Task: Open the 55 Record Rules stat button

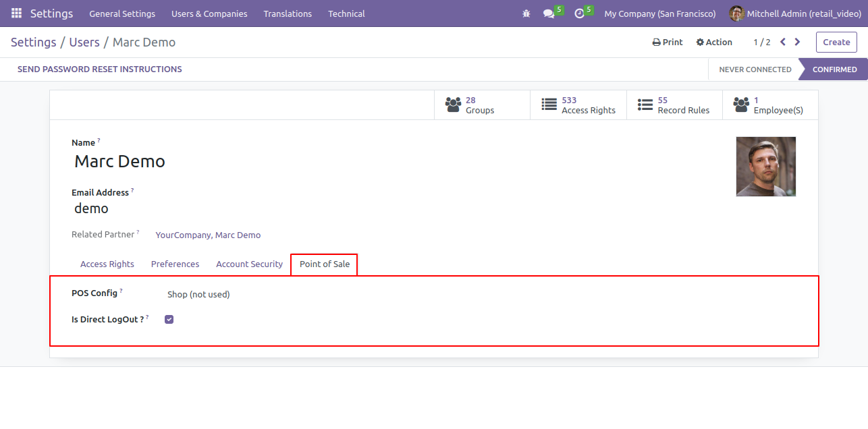Action: 674,105
